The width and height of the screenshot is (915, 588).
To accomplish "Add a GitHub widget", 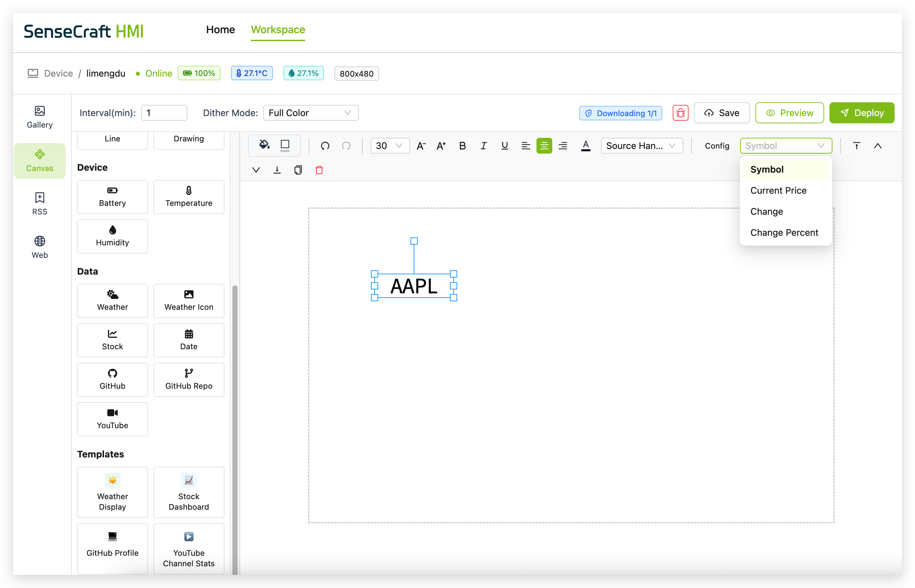I will (112, 380).
